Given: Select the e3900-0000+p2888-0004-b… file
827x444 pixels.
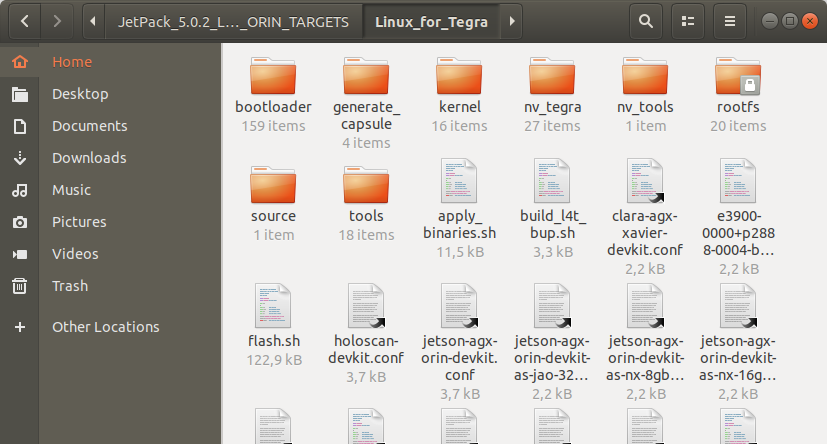Looking at the screenshot, I should pos(738,181).
